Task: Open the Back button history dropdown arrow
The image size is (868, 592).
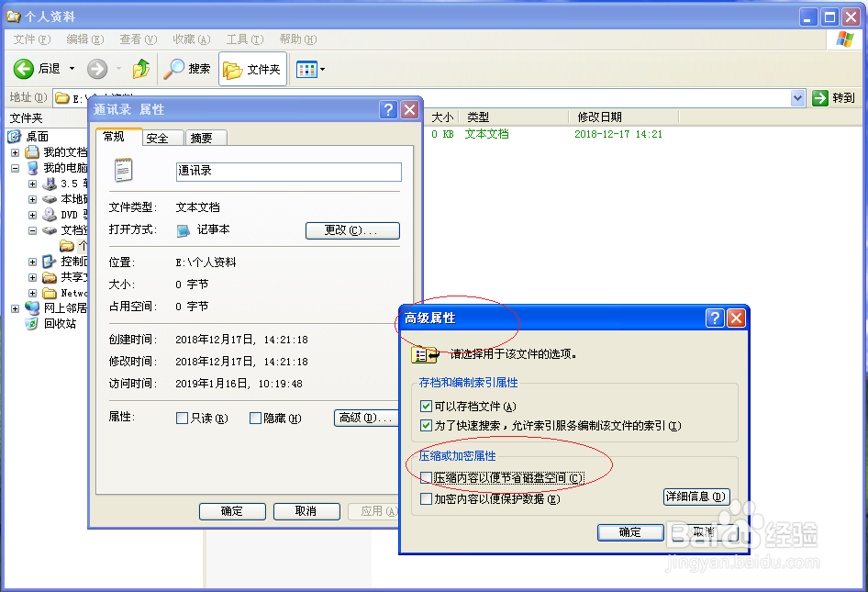Action: pos(72,69)
